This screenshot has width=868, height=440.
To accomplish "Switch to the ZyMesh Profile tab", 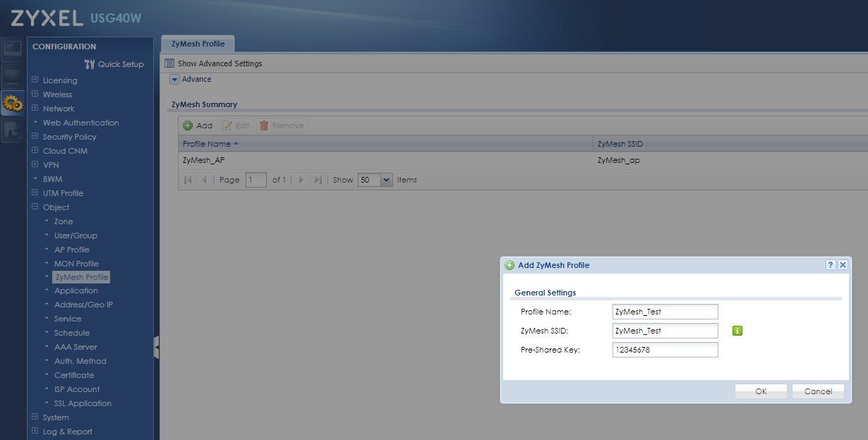I will tap(198, 44).
